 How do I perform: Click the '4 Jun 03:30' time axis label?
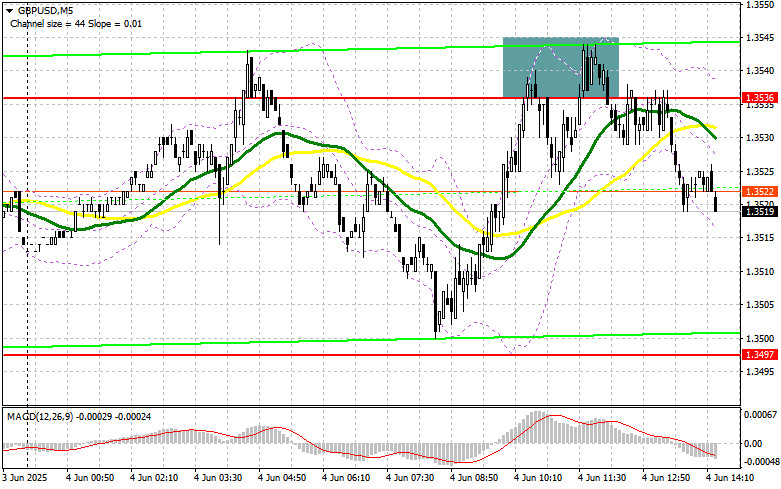tap(218, 478)
